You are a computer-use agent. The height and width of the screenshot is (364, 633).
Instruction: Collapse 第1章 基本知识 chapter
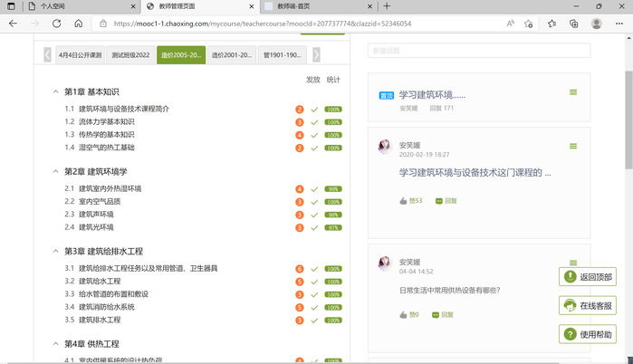pyautogui.click(x=55, y=92)
